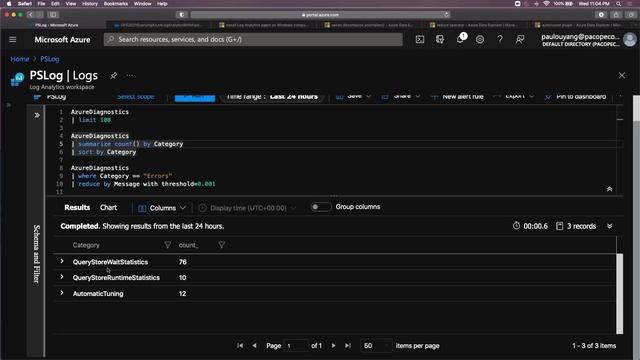This screenshot has width=640, height=360.
Task: Close the PSLog Logs blade
Action: pyautogui.click(x=622, y=76)
